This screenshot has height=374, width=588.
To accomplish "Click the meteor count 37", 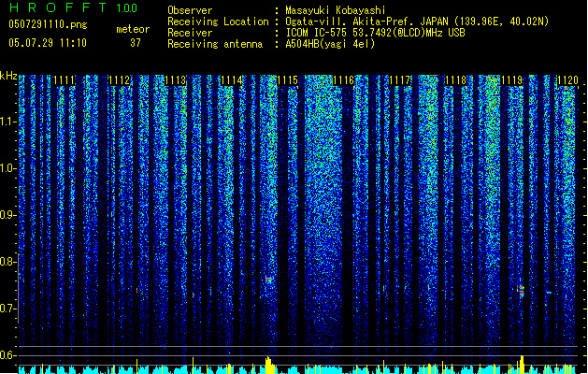I will [x=136, y=43].
